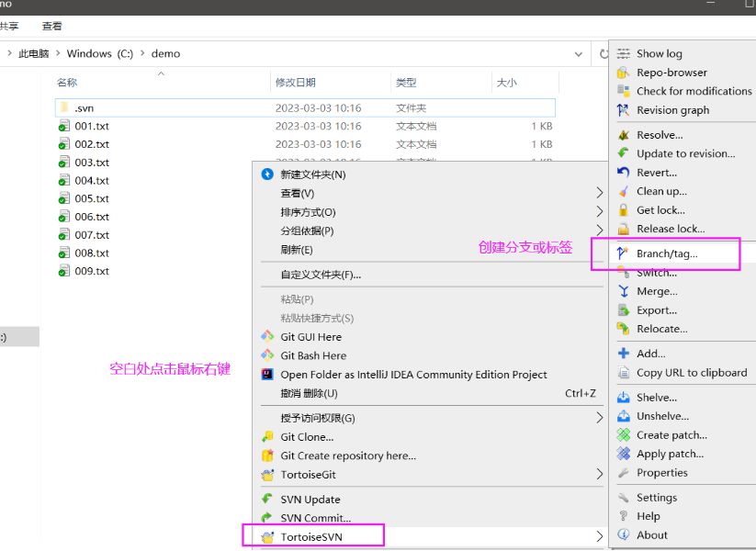Sort by the 名称 column header
756x551 pixels.
[66, 83]
